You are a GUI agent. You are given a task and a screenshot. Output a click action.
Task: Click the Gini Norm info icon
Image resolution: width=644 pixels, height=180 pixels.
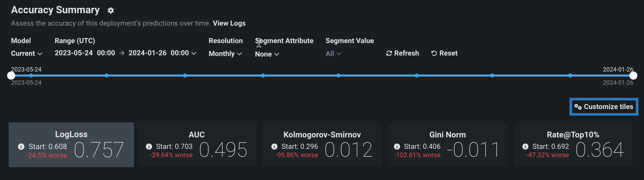click(x=397, y=147)
